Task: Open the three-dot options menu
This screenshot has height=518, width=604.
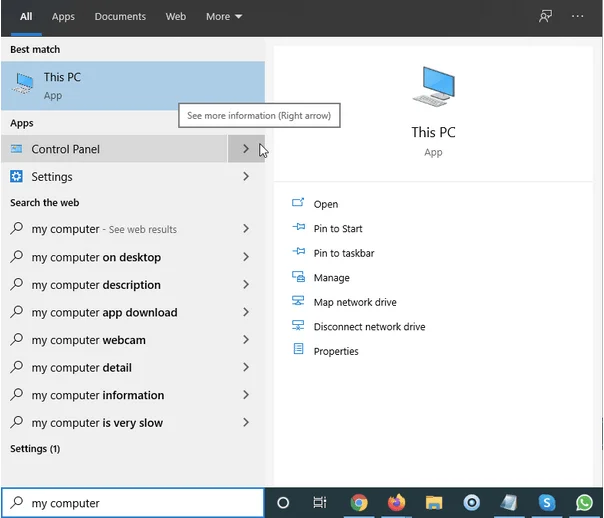Action: coord(578,17)
